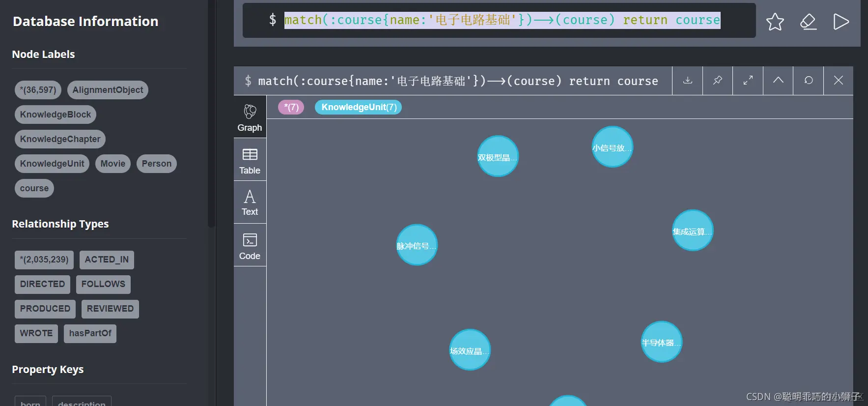Select the Movie node label
Viewport: 868px width, 406px height.
point(113,164)
